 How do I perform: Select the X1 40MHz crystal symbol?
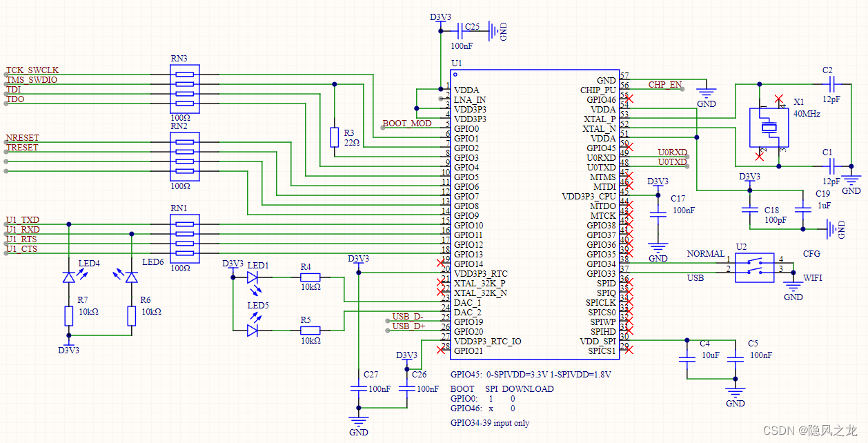point(769,127)
